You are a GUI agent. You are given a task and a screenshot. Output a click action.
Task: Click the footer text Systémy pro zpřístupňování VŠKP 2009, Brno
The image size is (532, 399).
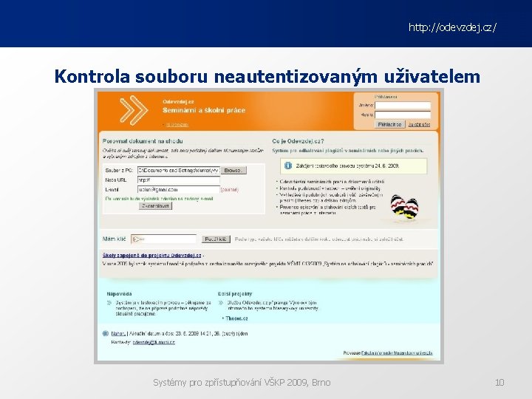point(242,383)
